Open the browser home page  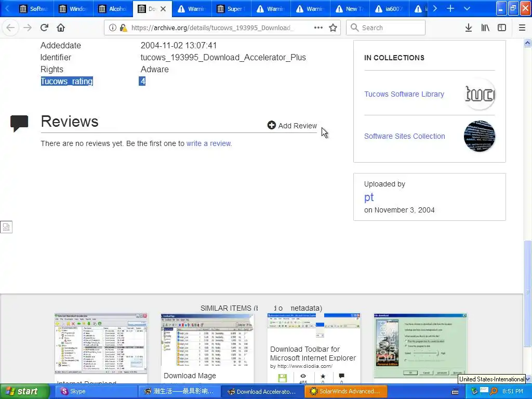[61, 28]
